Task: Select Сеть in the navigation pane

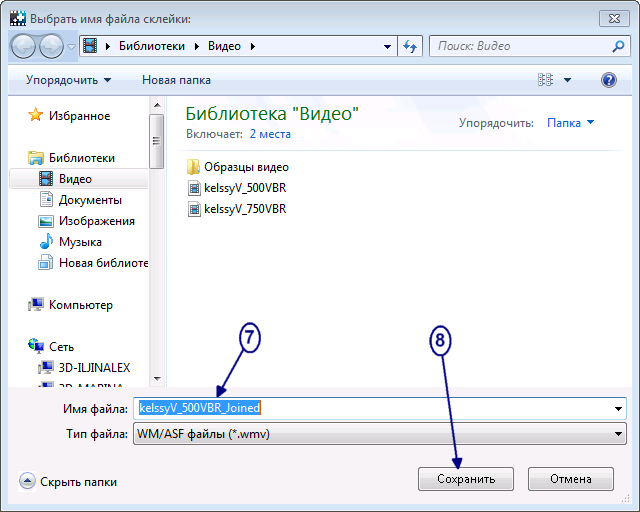Action: tap(62, 347)
